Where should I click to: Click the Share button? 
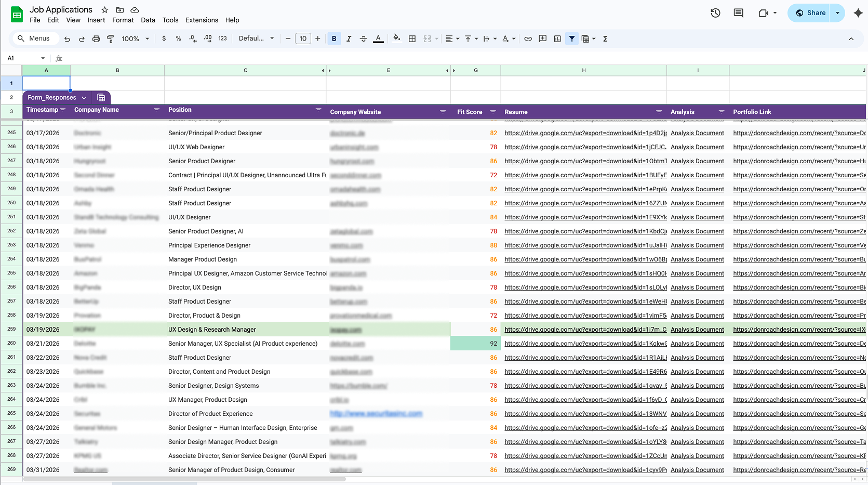click(x=810, y=13)
